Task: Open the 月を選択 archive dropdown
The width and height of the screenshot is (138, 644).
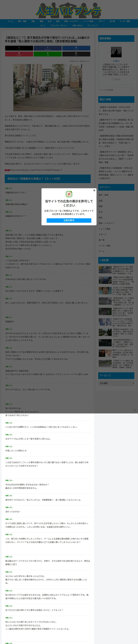Action: (116, 383)
